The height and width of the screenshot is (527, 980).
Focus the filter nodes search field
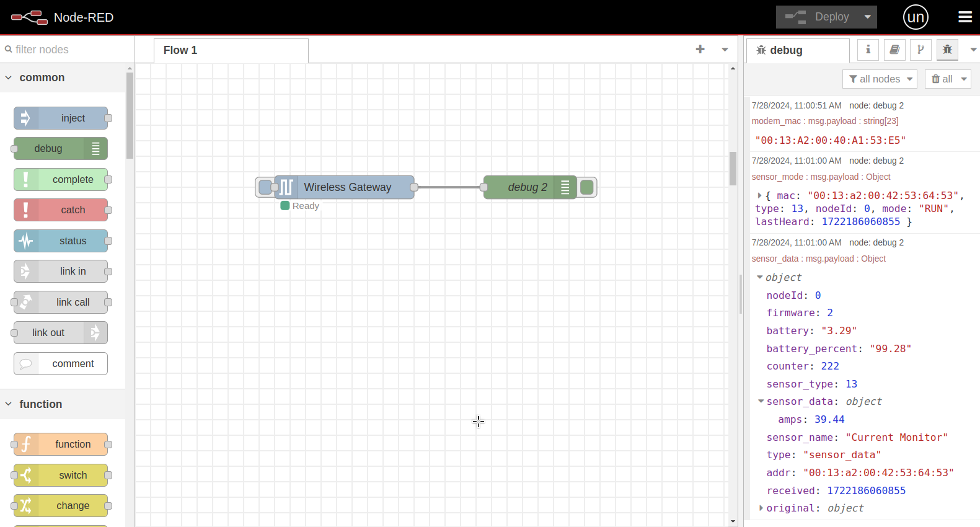coord(68,50)
